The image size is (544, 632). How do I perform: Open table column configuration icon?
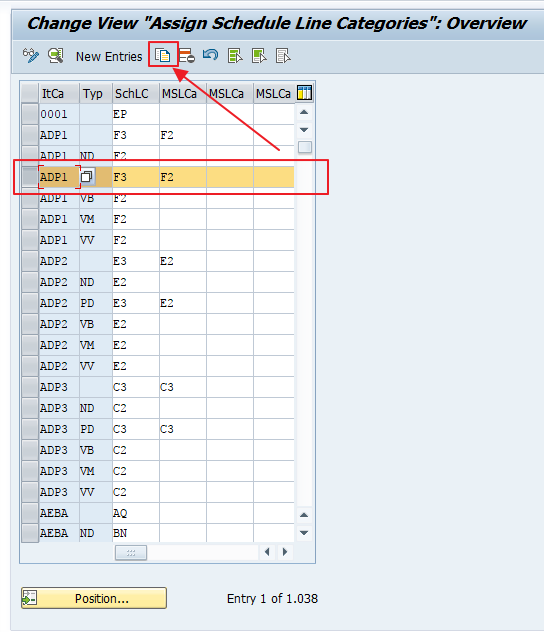coord(304,93)
